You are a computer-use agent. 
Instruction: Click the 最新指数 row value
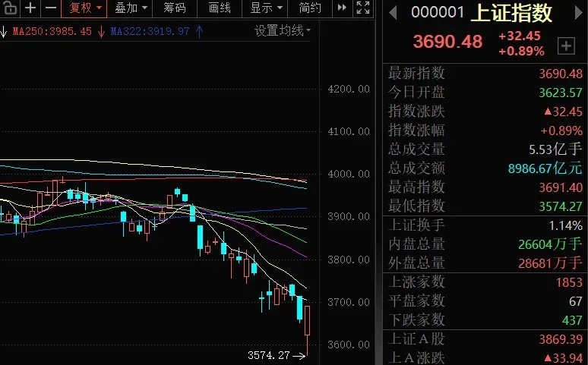click(x=561, y=74)
